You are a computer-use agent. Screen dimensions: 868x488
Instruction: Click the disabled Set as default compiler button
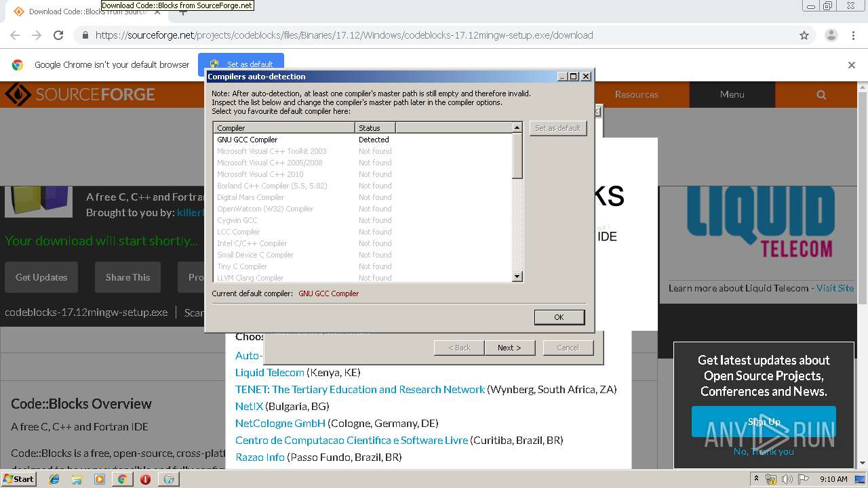[x=557, y=128]
